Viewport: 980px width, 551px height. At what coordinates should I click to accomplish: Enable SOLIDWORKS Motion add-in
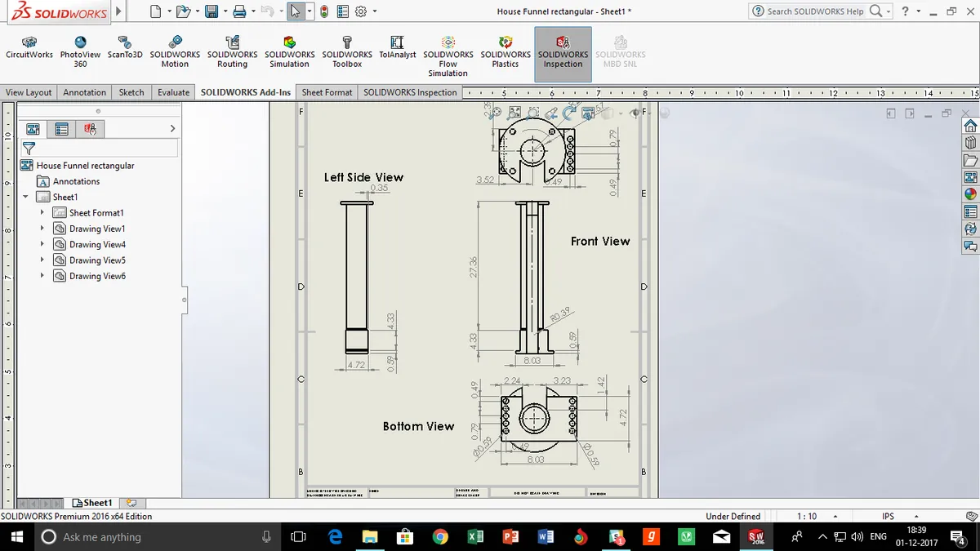pyautogui.click(x=175, y=51)
